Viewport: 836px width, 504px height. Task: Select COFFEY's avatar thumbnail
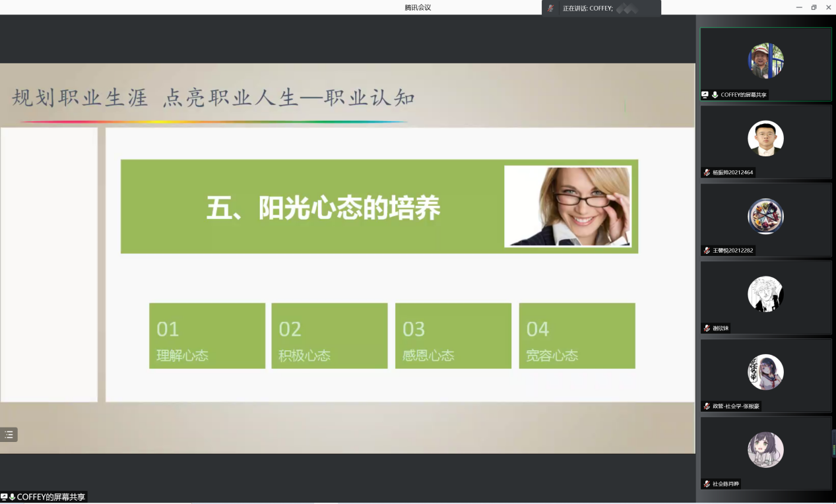tap(765, 61)
